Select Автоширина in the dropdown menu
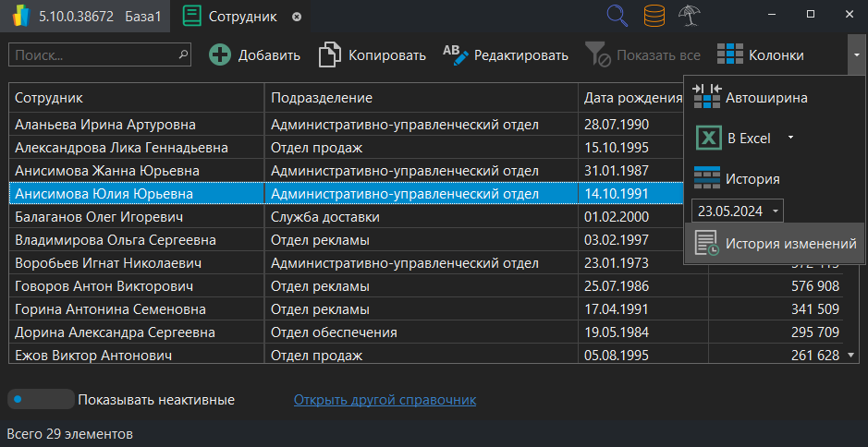Viewport: 868px width, 447px height. click(x=765, y=97)
